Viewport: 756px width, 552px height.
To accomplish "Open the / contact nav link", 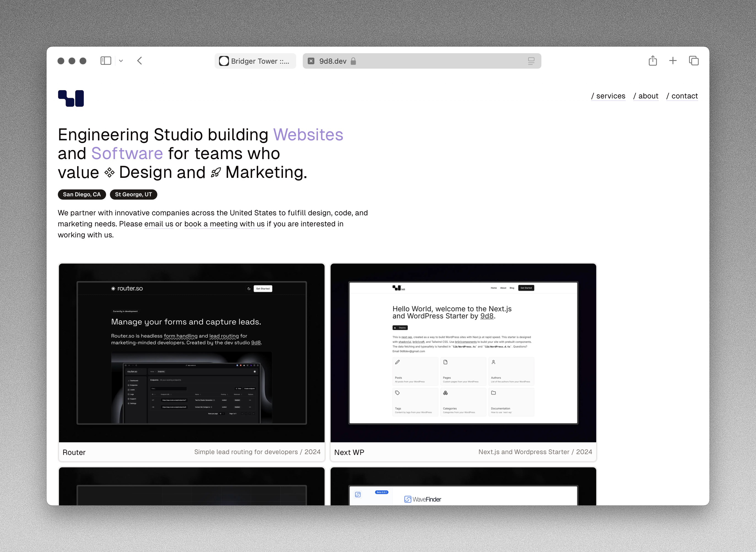I will [682, 96].
